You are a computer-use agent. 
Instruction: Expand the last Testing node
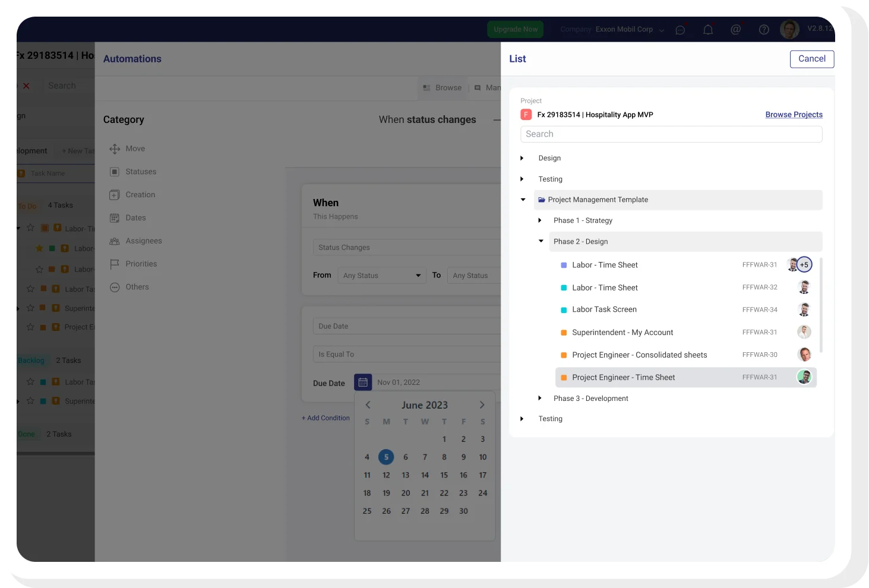click(x=522, y=419)
